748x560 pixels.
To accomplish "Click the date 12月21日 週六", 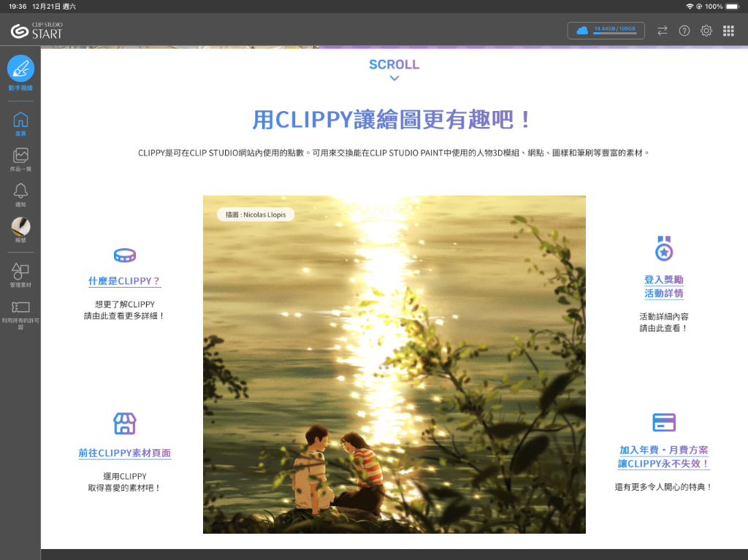I will coord(54,6).
